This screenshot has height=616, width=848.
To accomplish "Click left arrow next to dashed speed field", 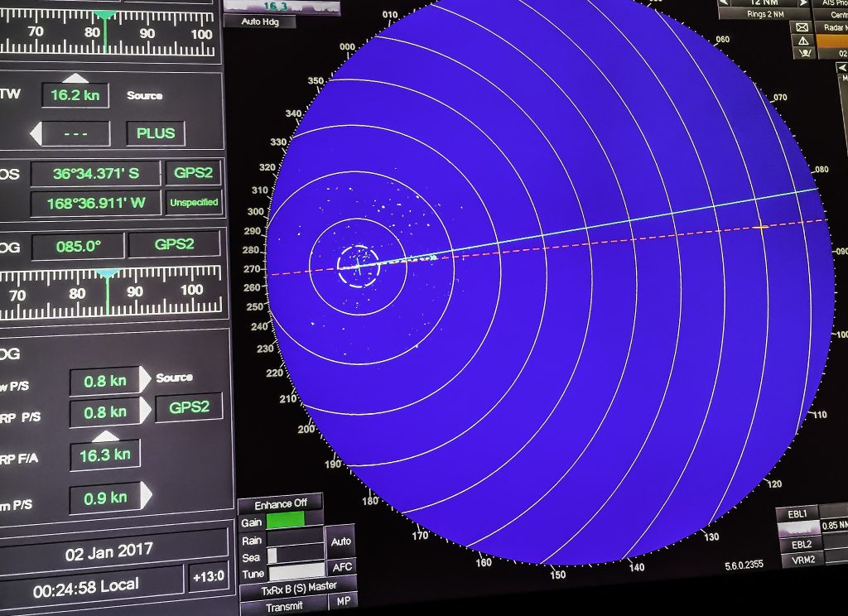I will 36,133.
